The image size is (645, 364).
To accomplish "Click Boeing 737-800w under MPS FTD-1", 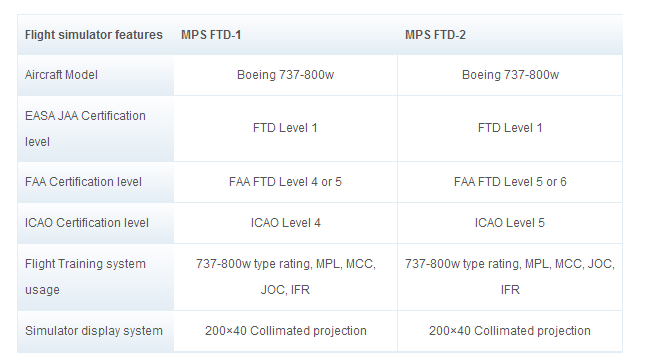I will coord(285,75).
